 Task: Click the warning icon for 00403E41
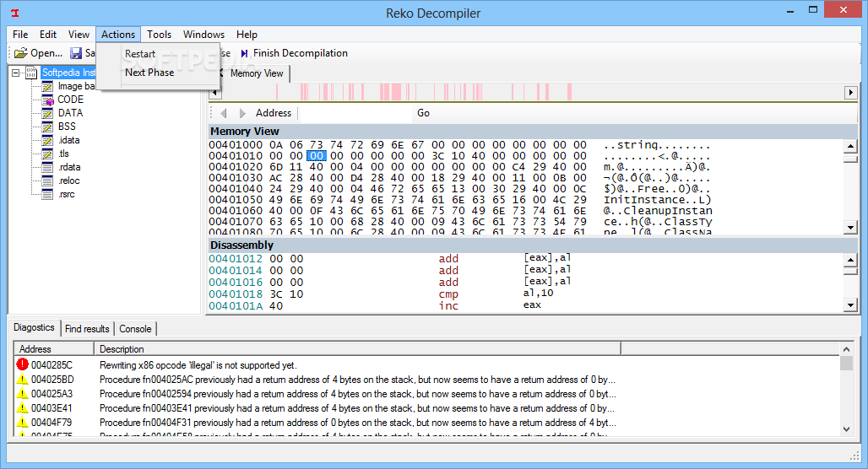(x=22, y=407)
